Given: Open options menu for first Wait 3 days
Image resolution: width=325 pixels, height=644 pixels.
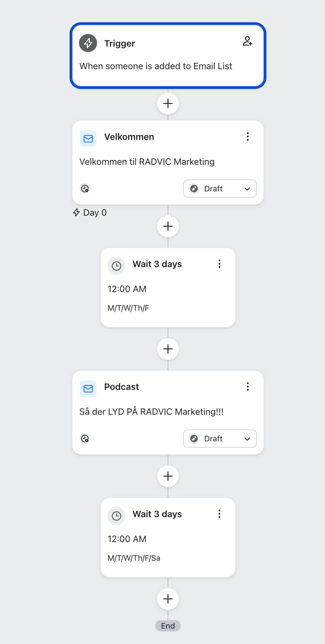Looking at the screenshot, I should point(219,264).
